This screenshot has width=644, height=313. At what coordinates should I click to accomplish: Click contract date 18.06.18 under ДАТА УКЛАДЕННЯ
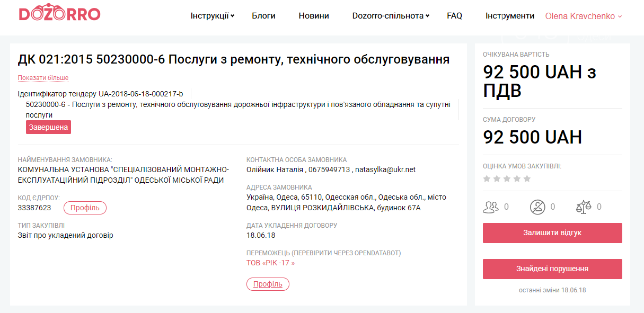[x=261, y=235]
